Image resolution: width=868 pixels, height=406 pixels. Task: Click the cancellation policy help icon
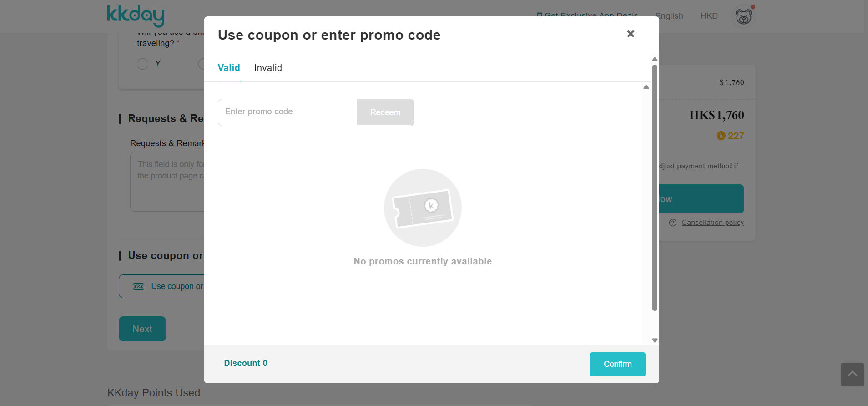click(x=673, y=223)
